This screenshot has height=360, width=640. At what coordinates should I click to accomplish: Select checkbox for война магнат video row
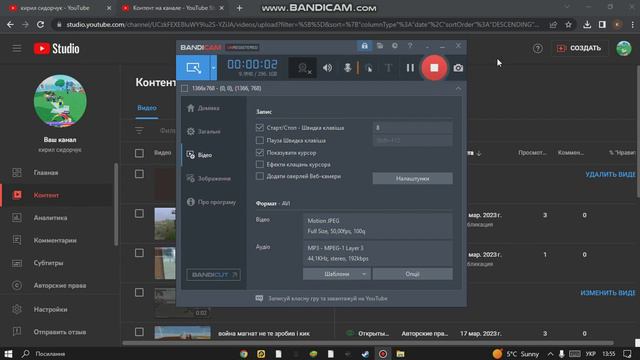pos(139,332)
